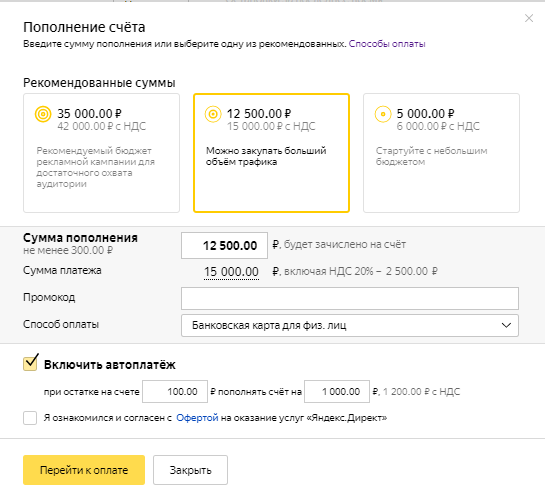Select the 12 500.00 ₽ traffic volume card

(x=271, y=153)
